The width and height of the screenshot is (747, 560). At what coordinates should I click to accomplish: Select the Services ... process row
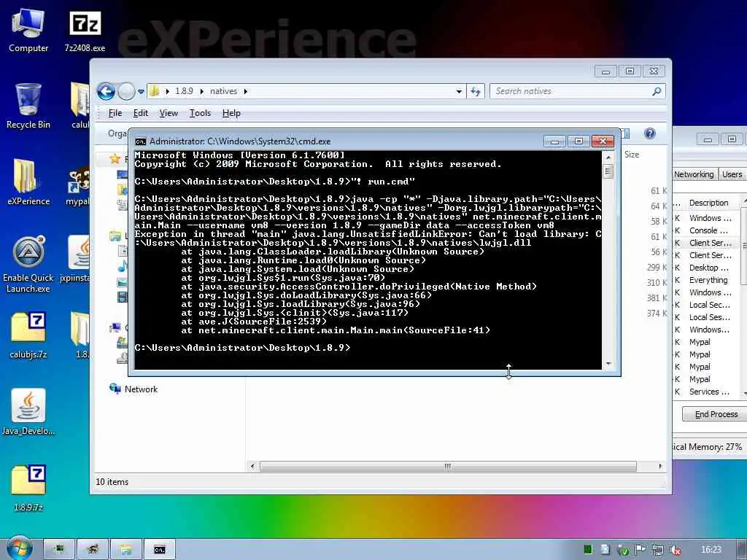point(708,392)
